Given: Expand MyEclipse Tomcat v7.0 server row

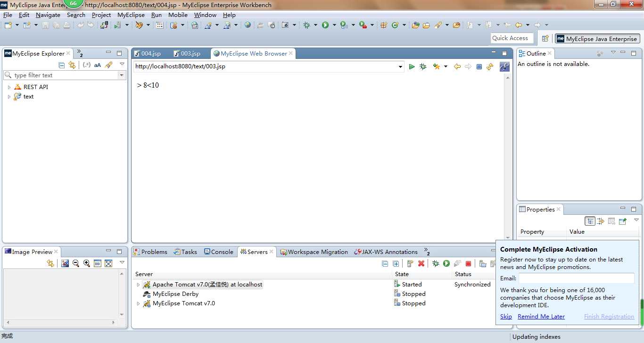Looking at the screenshot, I should pos(138,303).
